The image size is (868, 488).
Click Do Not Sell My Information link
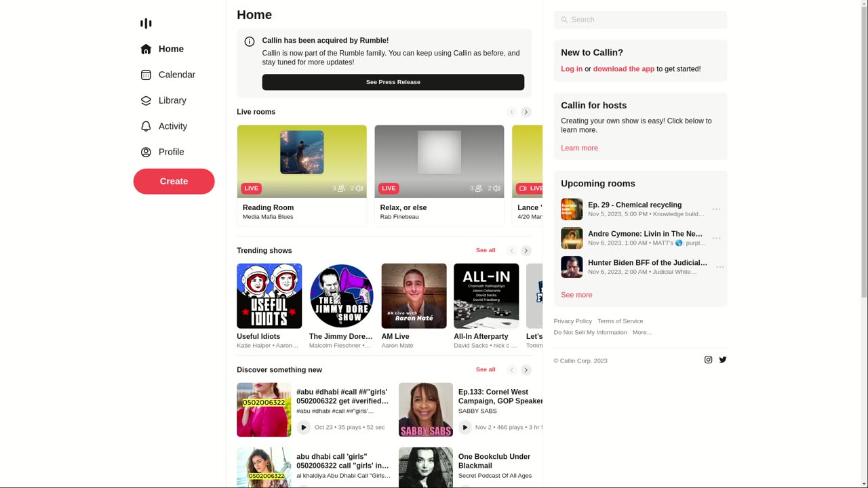(591, 333)
